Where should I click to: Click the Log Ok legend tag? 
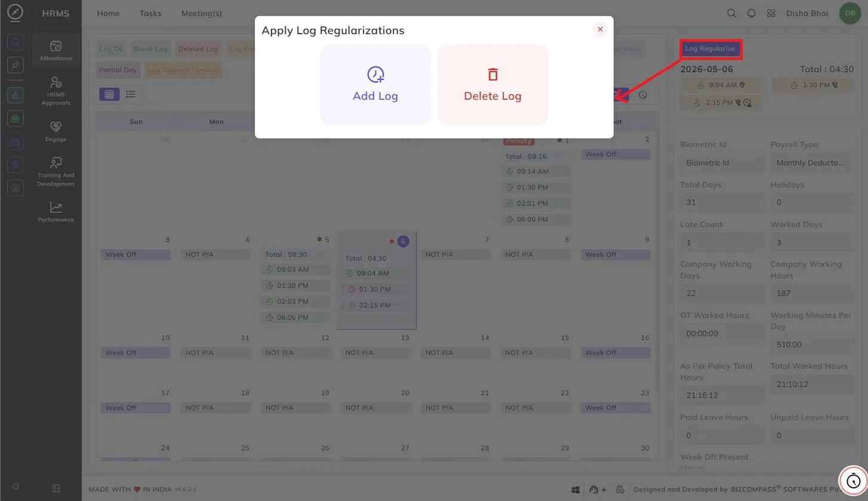[x=111, y=49]
